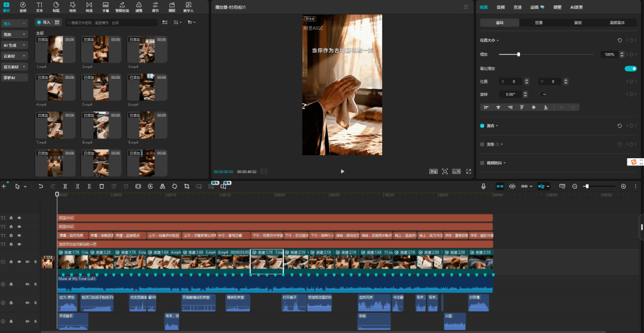Select the 5.mp4 media thumbnail
Viewport: 644px width, 333px height.
[101, 87]
